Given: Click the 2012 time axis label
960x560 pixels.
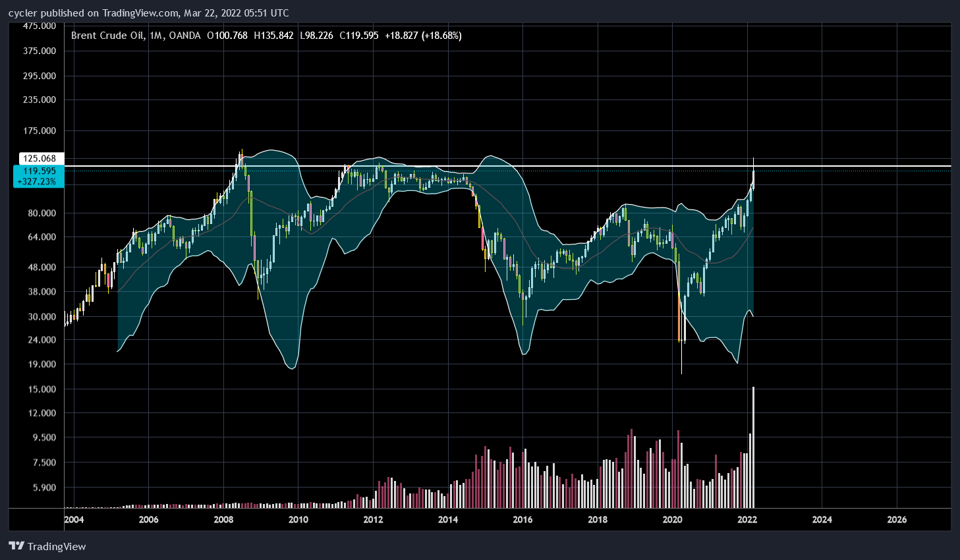Looking at the screenshot, I should [x=373, y=519].
